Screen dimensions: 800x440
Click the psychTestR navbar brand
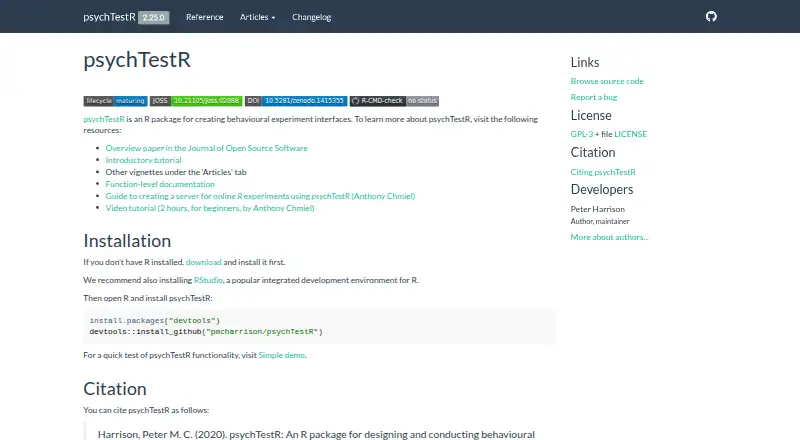[109, 17]
